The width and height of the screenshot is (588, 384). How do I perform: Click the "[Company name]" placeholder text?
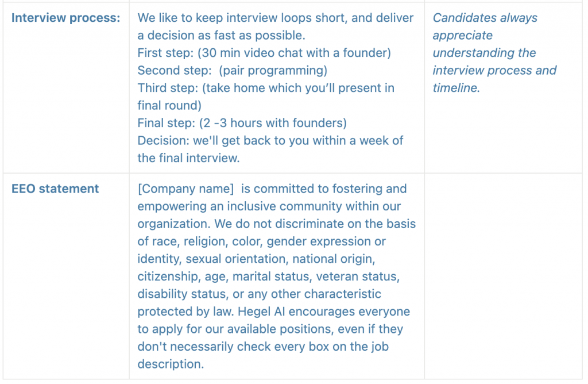185,189
